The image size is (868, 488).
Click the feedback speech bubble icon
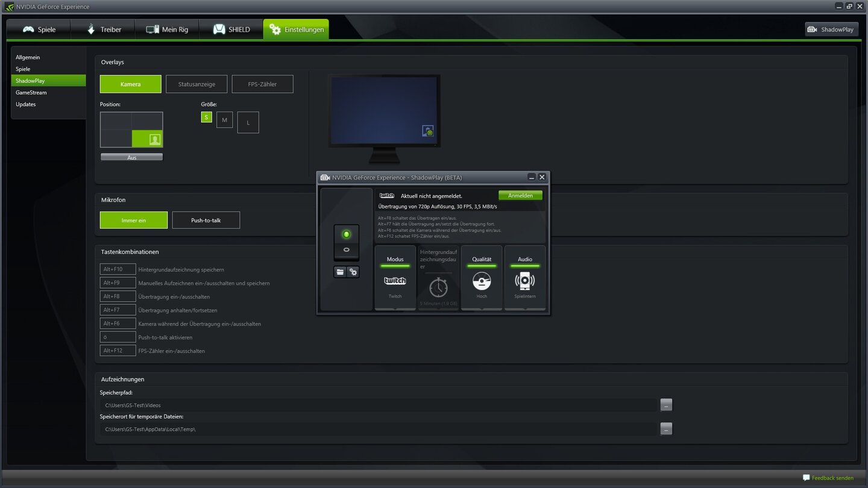coord(806,478)
